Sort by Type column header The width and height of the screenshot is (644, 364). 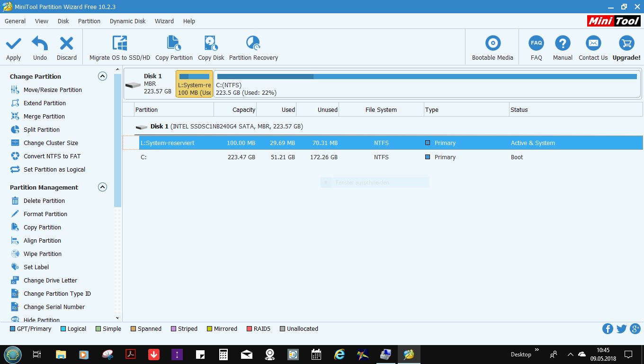(x=466, y=109)
